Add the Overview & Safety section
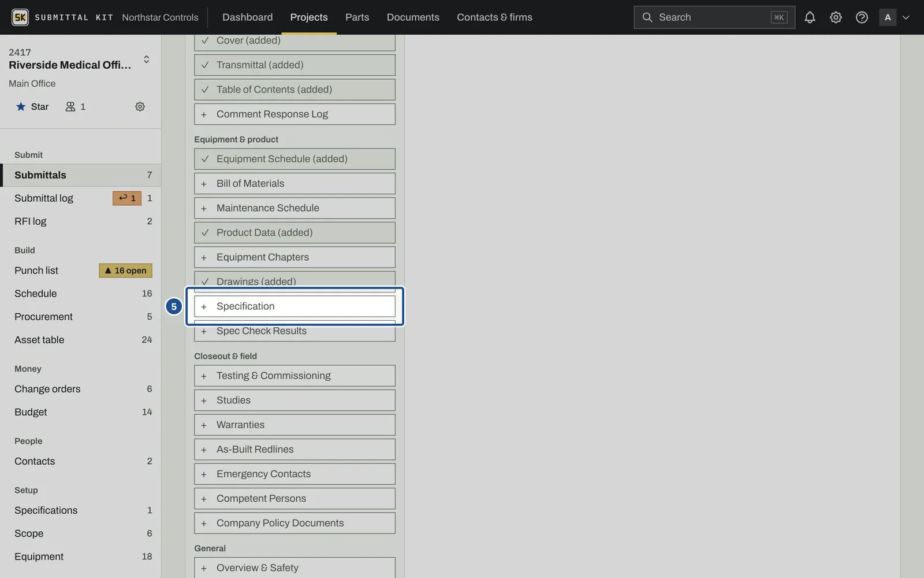 (295, 568)
